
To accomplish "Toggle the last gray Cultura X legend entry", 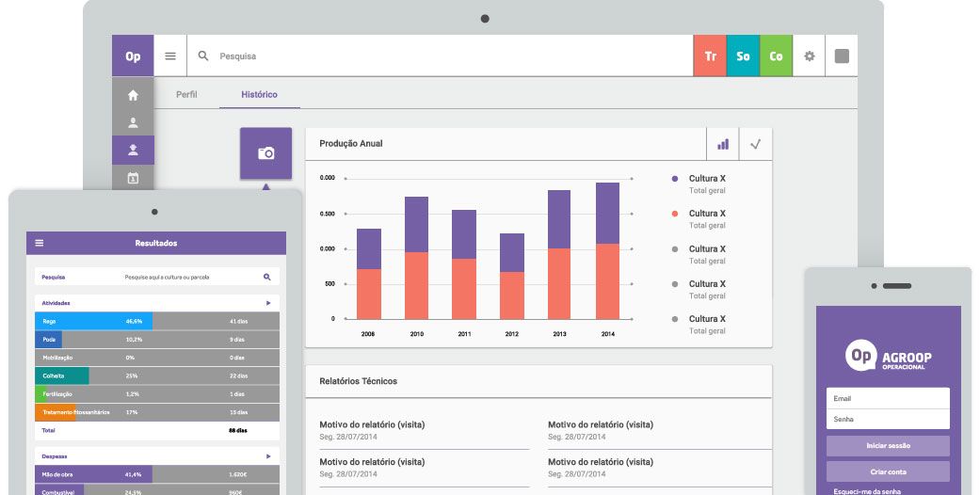I will (x=675, y=319).
